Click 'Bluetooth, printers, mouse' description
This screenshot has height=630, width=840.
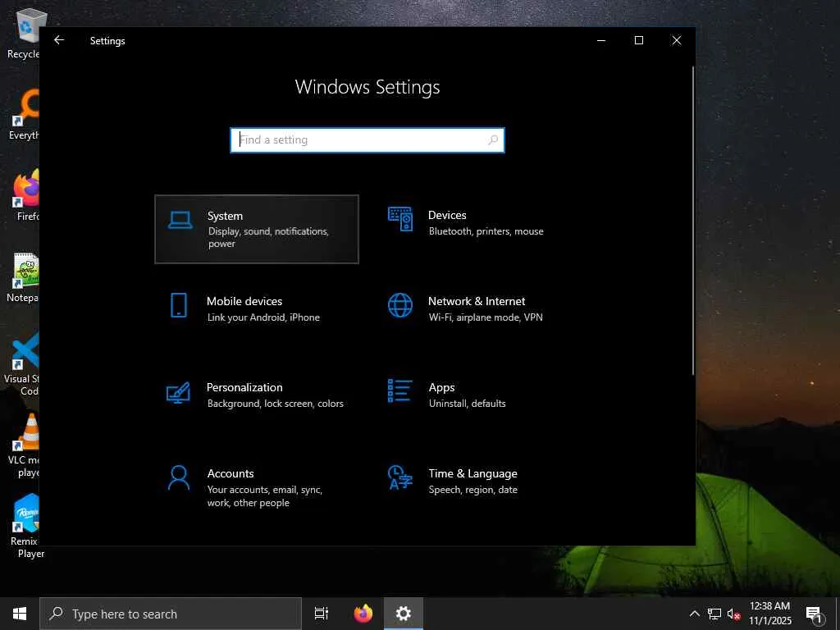click(486, 231)
